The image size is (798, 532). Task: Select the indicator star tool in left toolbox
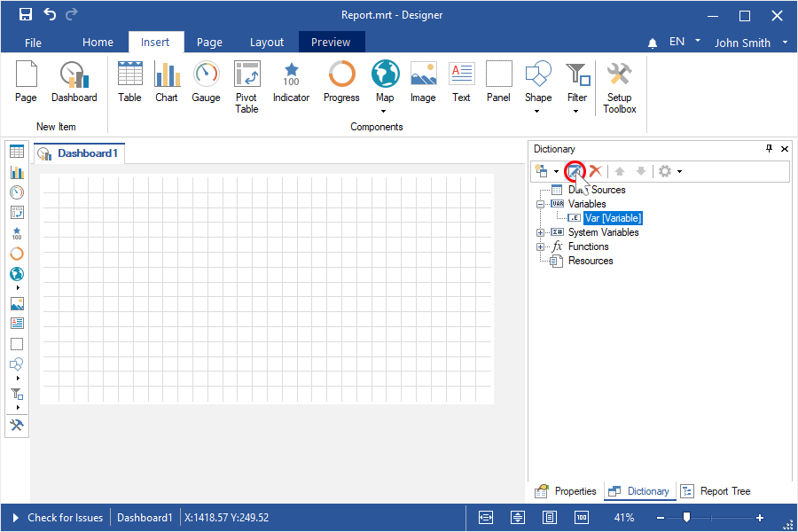(17, 233)
